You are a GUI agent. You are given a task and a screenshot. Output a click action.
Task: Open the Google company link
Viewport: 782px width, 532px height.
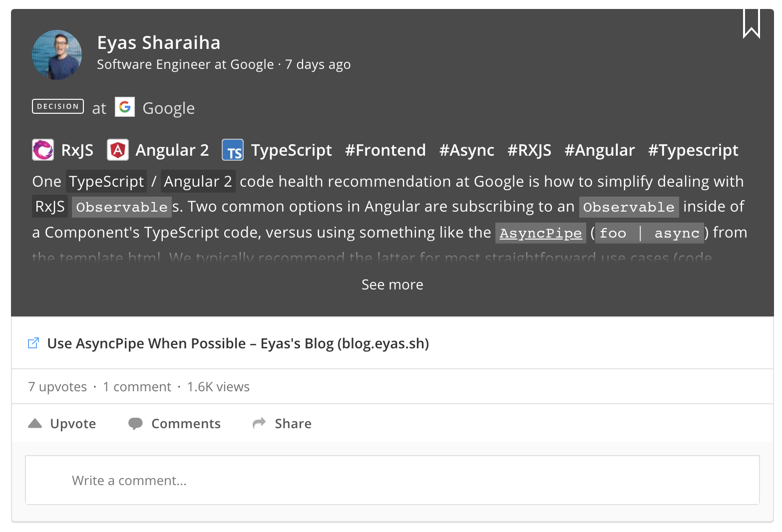169,108
